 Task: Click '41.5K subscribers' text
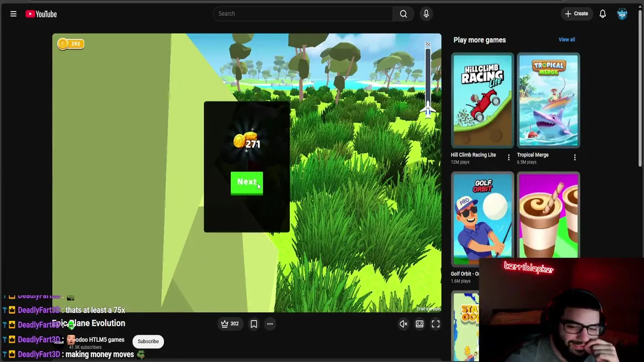(x=86, y=347)
